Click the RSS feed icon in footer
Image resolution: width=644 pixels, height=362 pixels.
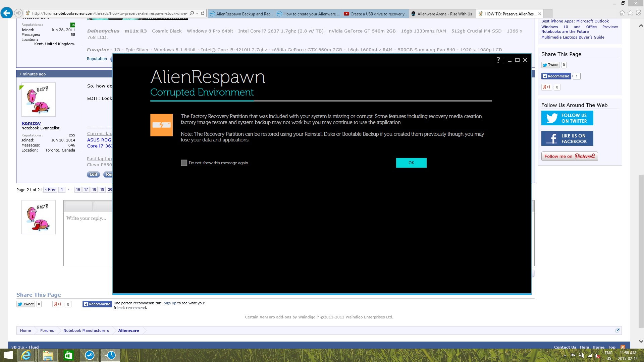coord(623,347)
